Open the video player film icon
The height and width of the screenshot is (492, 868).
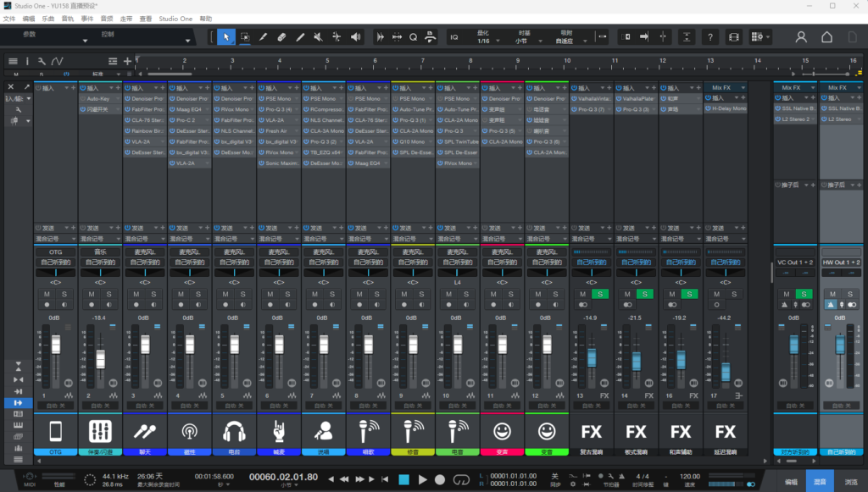734,37
